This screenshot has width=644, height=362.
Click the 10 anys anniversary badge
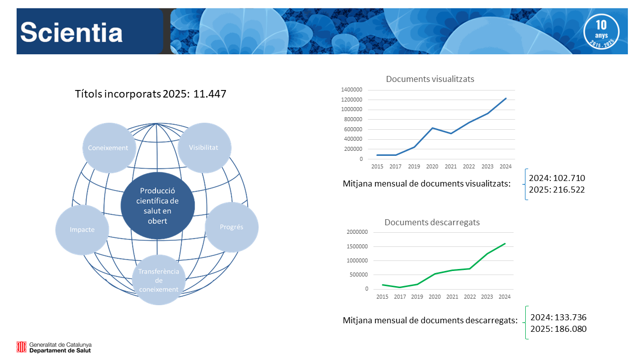(601, 31)
